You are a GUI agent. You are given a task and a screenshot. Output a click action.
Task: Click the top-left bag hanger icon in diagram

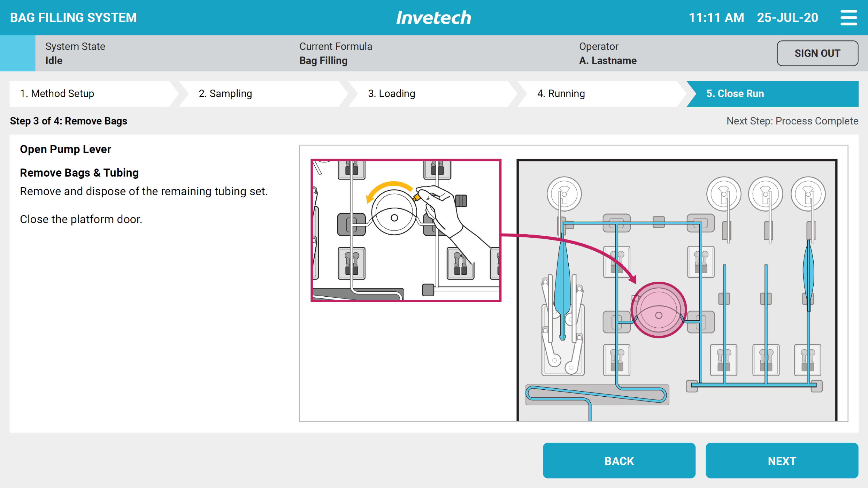(x=564, y=194)
